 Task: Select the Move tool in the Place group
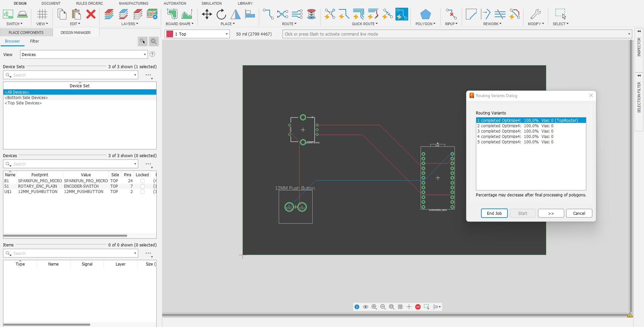(207, 14)
